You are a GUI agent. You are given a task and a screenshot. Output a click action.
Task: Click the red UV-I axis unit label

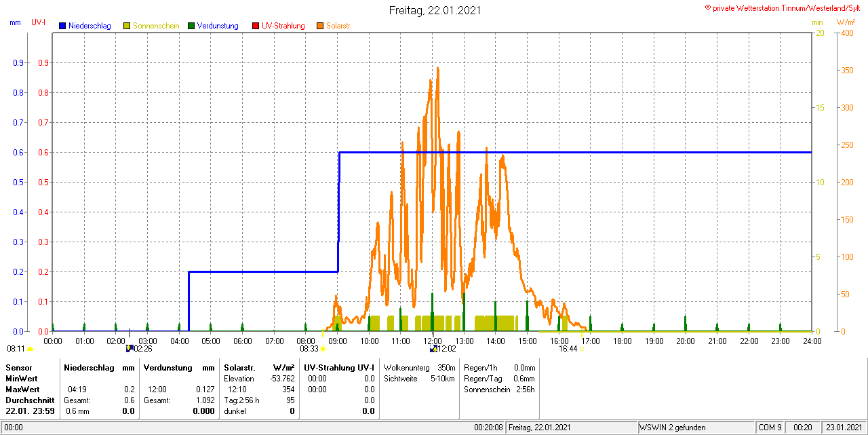point(39,22)
